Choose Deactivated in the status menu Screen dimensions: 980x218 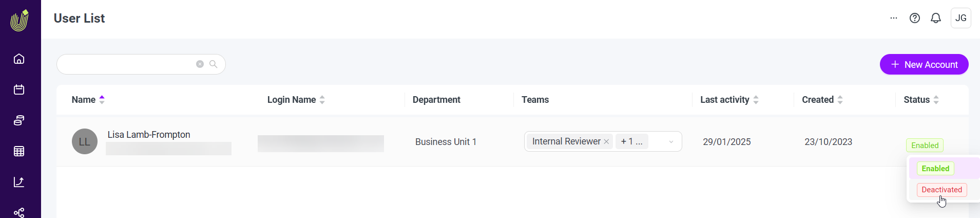(x=941, y=190)
